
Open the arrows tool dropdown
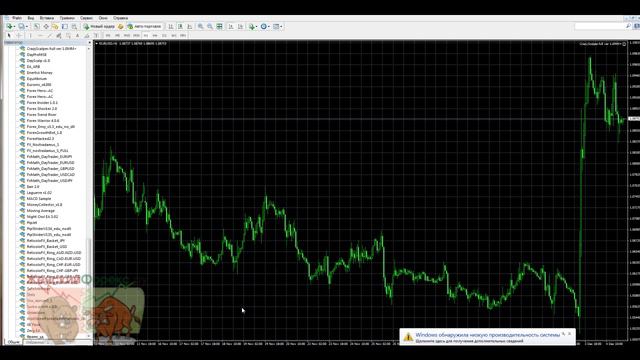point(96,36)
